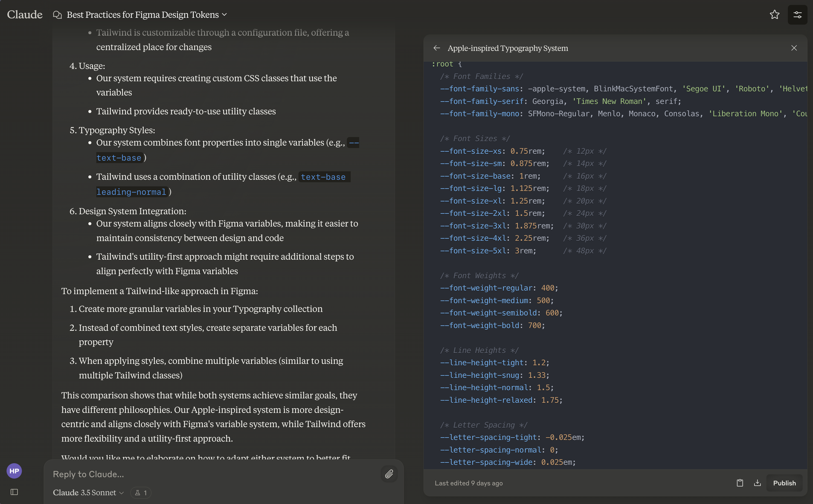The height and width of the screenshot is (504, 813).
Task: Click the '--font-family-serif' declaration
Action: click(561, 101)
